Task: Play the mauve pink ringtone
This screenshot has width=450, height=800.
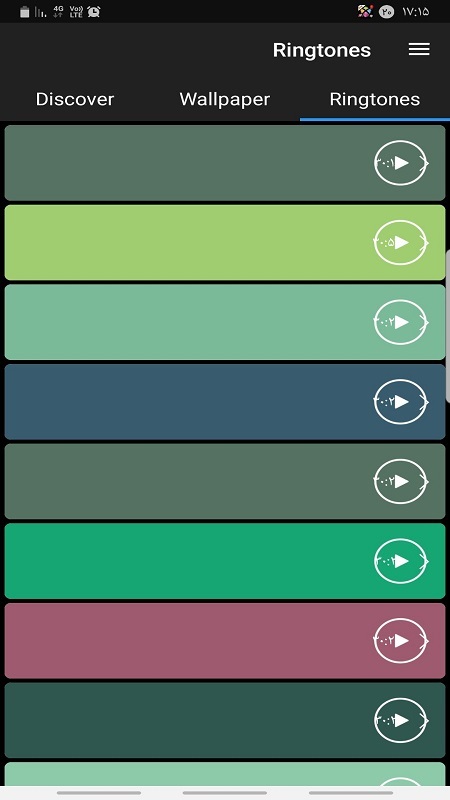Action: pos(401,640)
